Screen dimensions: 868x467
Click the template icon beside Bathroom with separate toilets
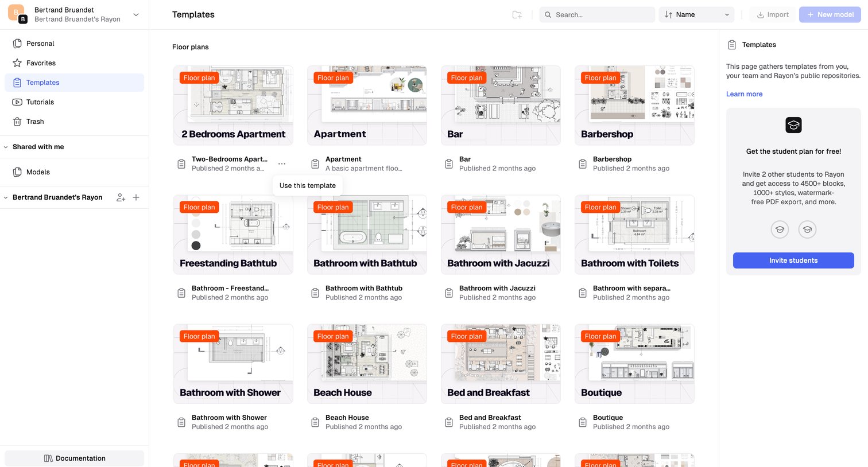(x=583, y=293)
